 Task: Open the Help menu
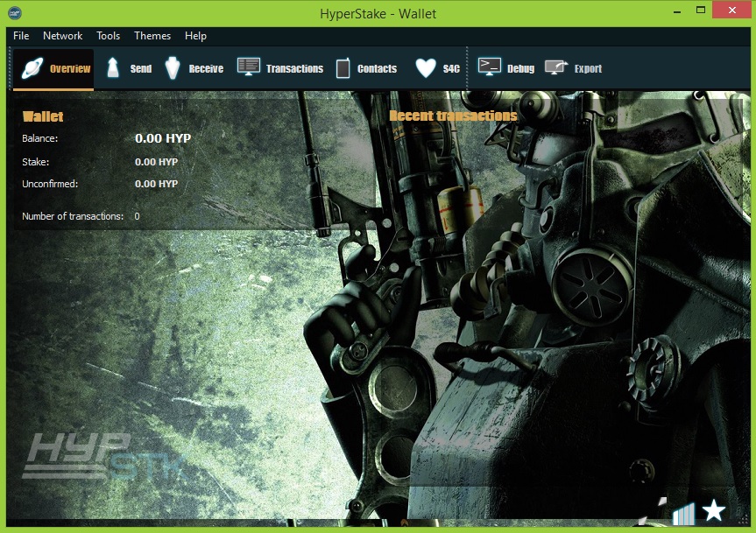[x=195, y=36]
